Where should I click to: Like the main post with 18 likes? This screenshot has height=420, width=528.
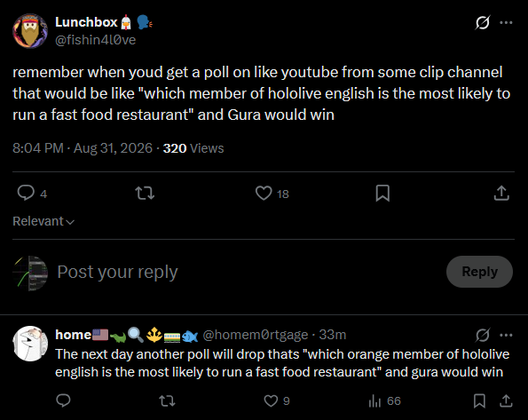264,194
